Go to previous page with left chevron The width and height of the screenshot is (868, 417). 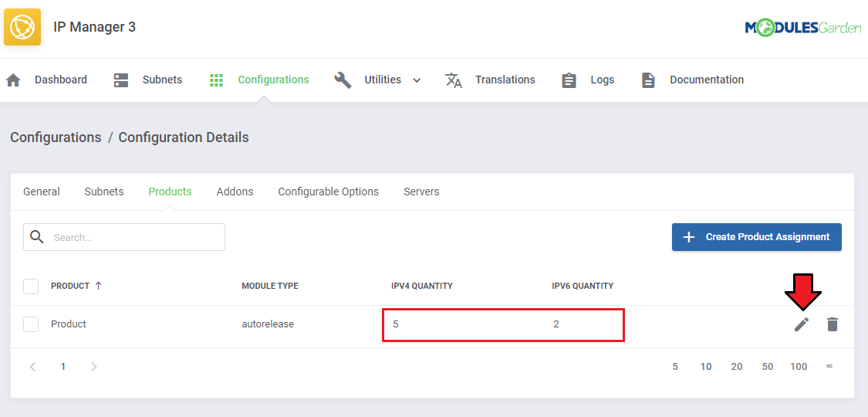[x=32, y=367]
